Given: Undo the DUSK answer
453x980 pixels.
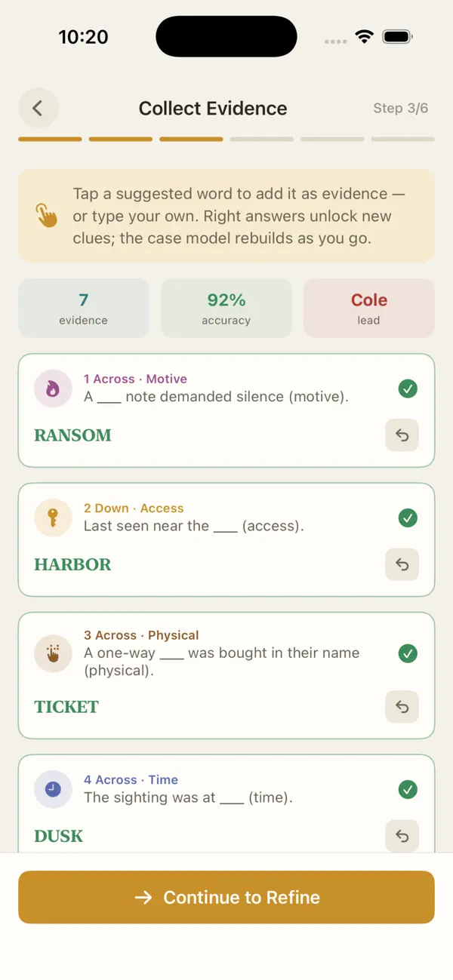Looking at the screenshot, I should 402,836.
